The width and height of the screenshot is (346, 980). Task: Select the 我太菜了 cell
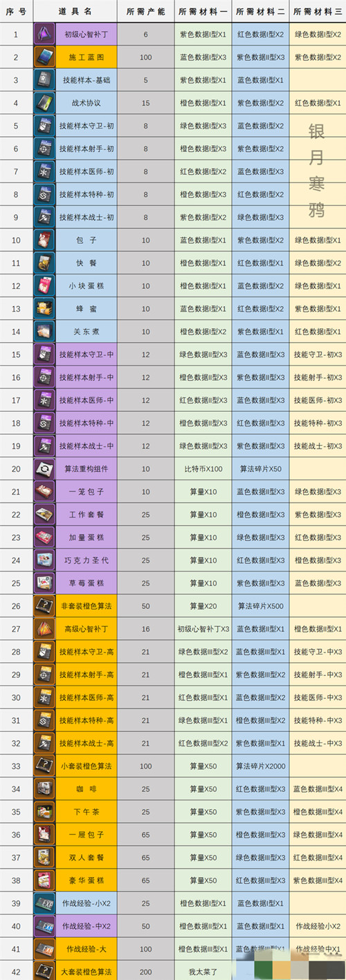(x=203, y=970)
